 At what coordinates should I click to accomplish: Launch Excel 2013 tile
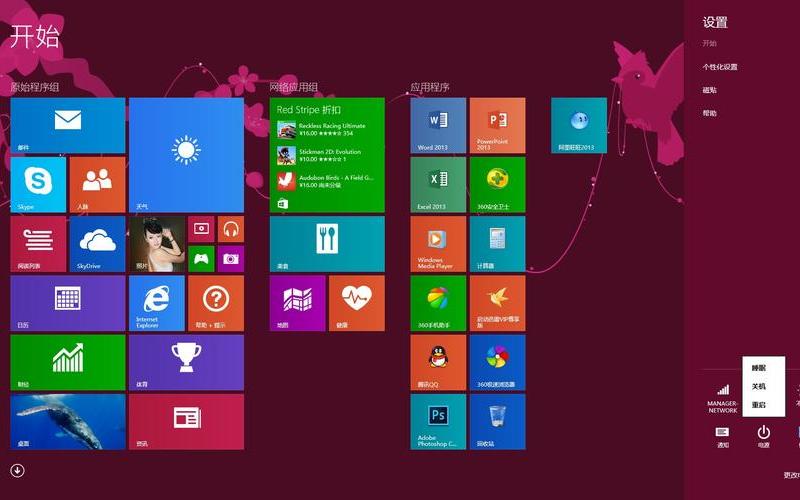[438, 184]
